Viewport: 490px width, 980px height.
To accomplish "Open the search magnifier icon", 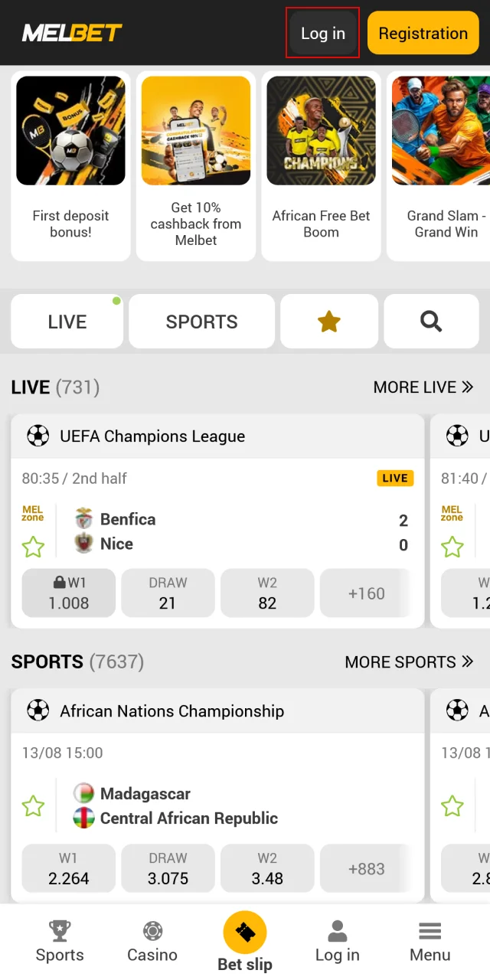I will pos(431,322).
